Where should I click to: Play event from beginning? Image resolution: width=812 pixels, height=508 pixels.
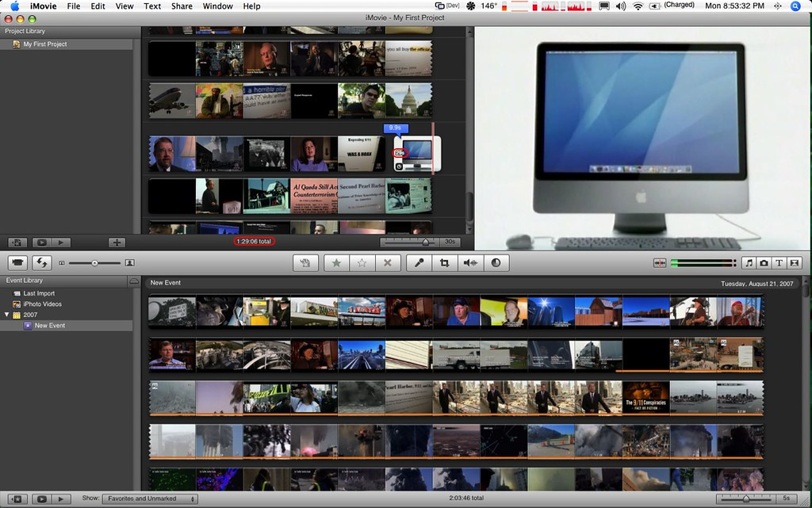tap(61, 499)
